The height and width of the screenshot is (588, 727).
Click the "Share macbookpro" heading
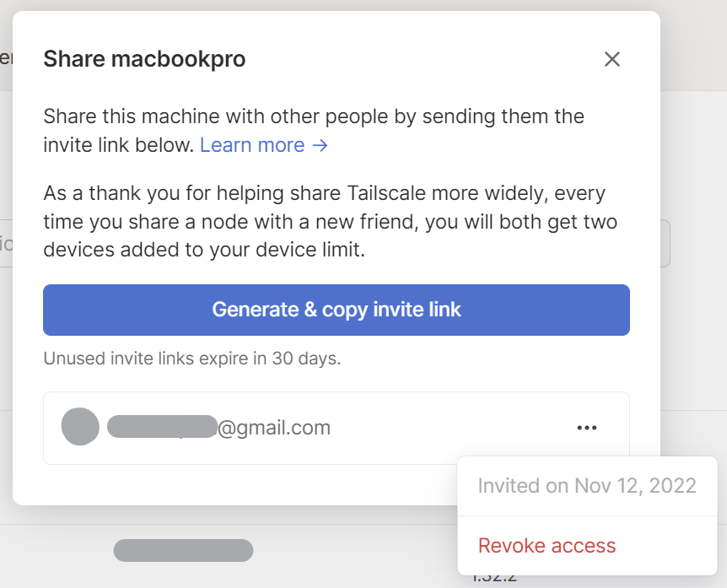tap(144, 59)
